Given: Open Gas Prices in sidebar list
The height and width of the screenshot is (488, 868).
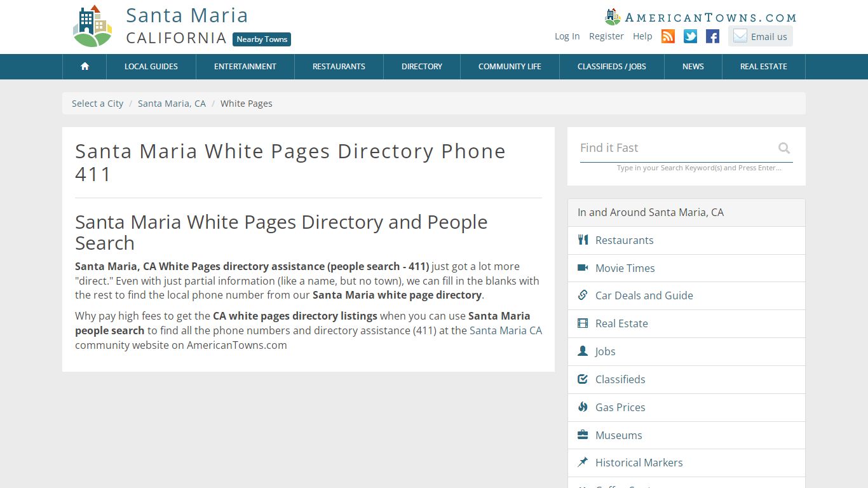Looking at the screenshot, I should [x=686, y=407].
